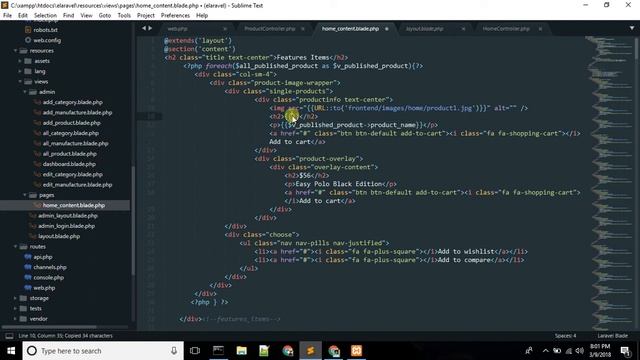Screen dimensions: 640x360
Task: Open the tab list dropdown arrow
Action: click(632, 28)
